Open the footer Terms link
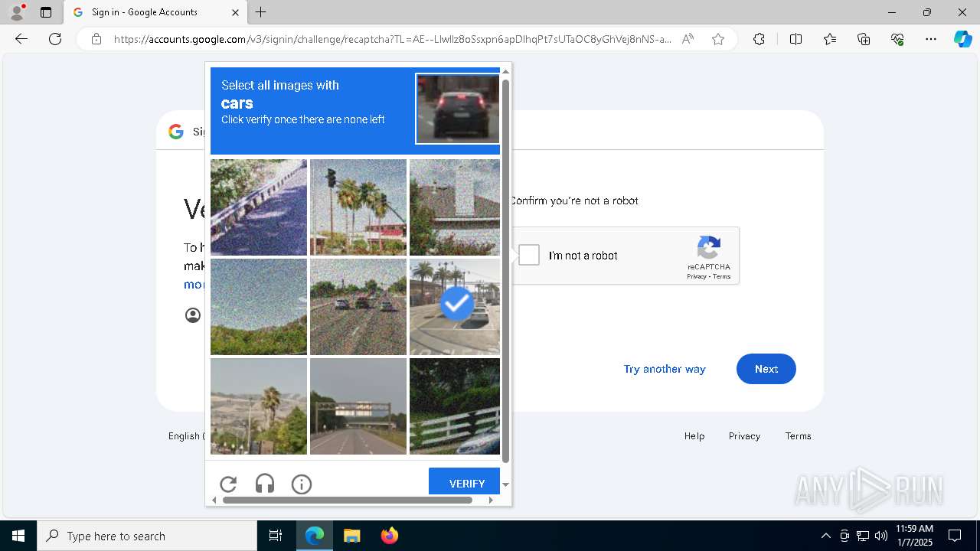The height and width of the screenshot is (551, 980). coord(798,436)
